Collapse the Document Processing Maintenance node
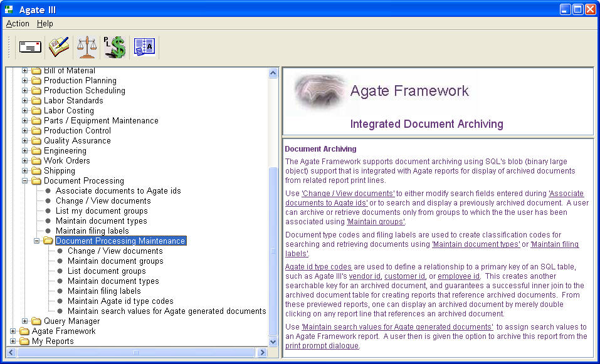Image resolution: width=600 pixels, height=364 pixels. click(x=37, y=241)
